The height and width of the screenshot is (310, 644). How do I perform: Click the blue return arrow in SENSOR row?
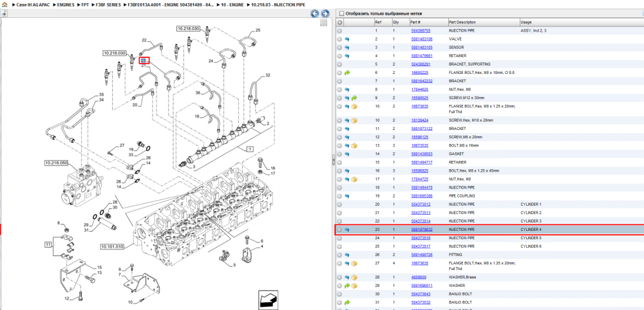tap(346, 48)
